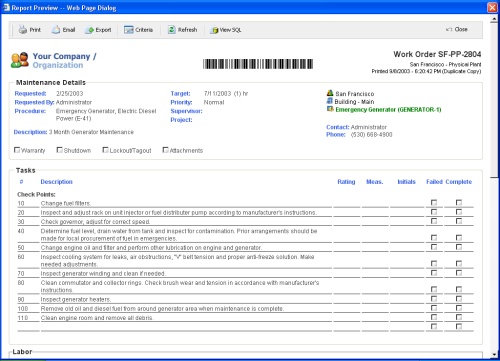Click the work order barcode

pyautogui.click(x=258, y=64)
